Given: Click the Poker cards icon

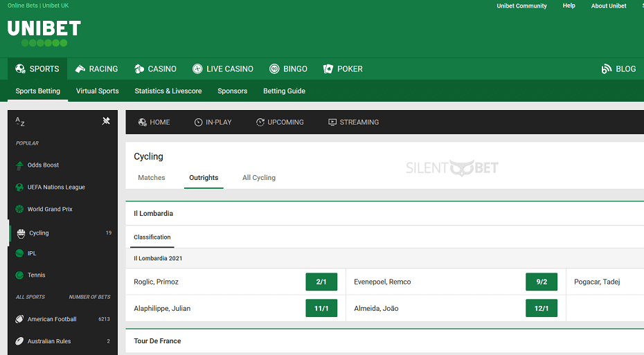Looking at the screenshot, I should (x=328, y=69).
